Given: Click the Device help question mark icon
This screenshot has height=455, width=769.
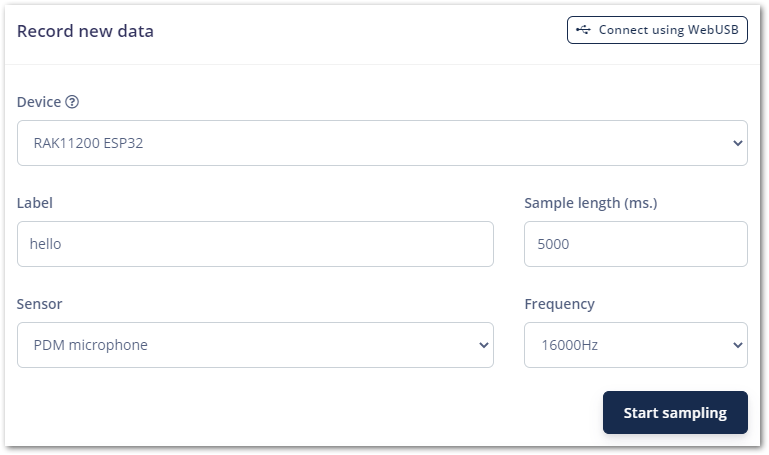Looking at the screenshot, I should (72, 102).
